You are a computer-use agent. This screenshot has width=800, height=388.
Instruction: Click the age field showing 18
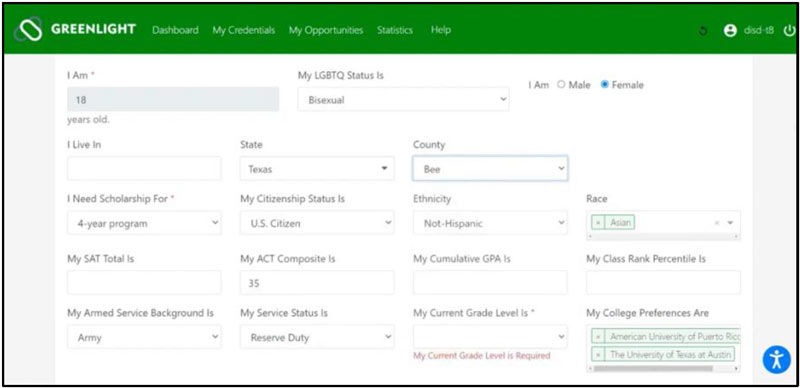[x=173, y=100]
